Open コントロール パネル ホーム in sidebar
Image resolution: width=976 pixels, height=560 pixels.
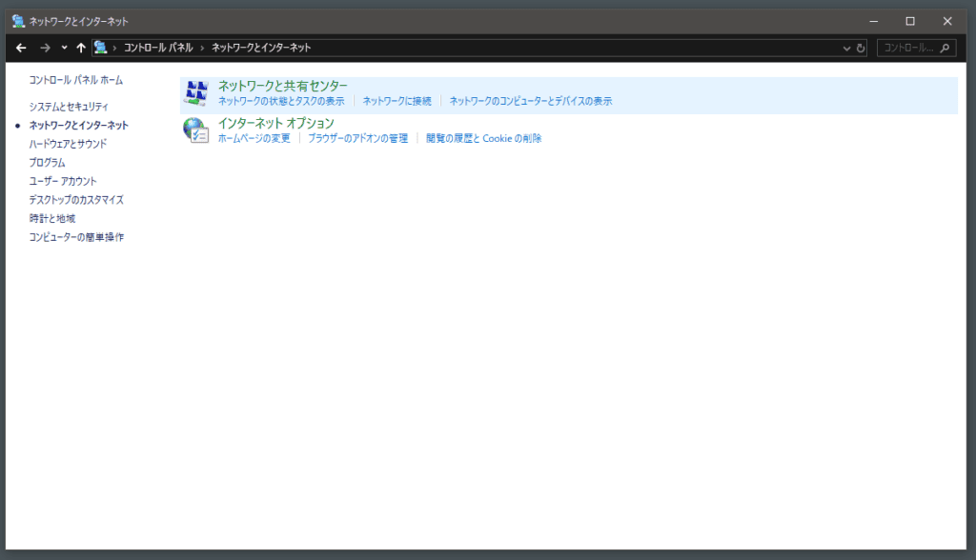(76, 80)
